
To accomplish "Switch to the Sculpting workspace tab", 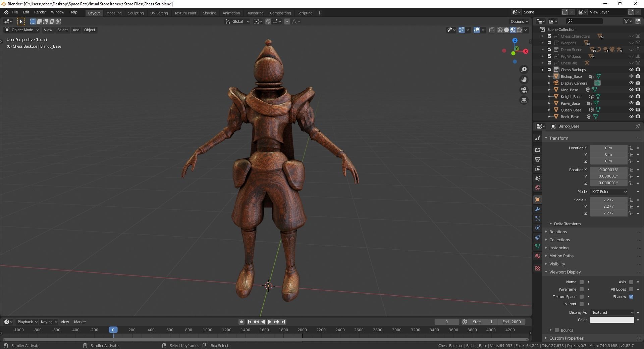I will (x=136, y=13).
